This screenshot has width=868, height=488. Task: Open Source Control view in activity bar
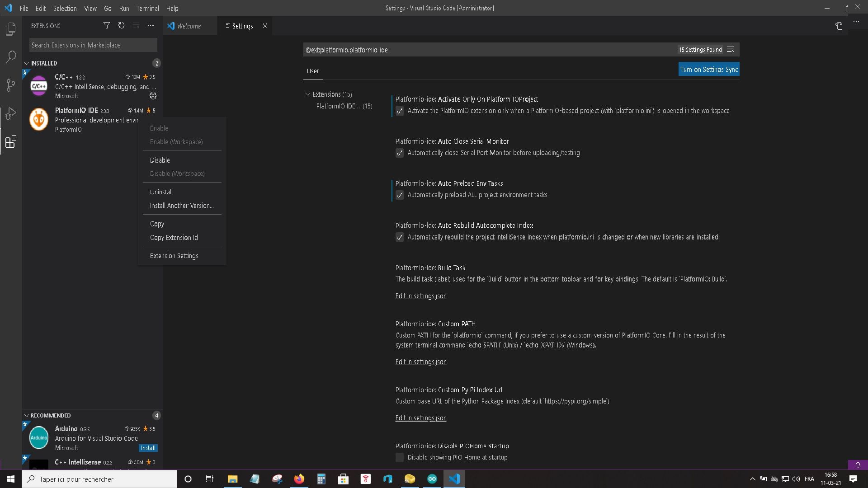[x=10, y=85]
